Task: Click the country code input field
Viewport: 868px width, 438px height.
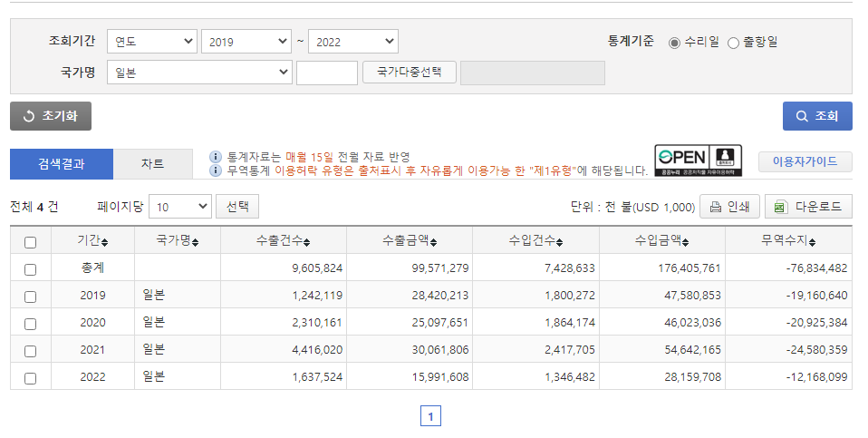Action: [x=327, y=73]
